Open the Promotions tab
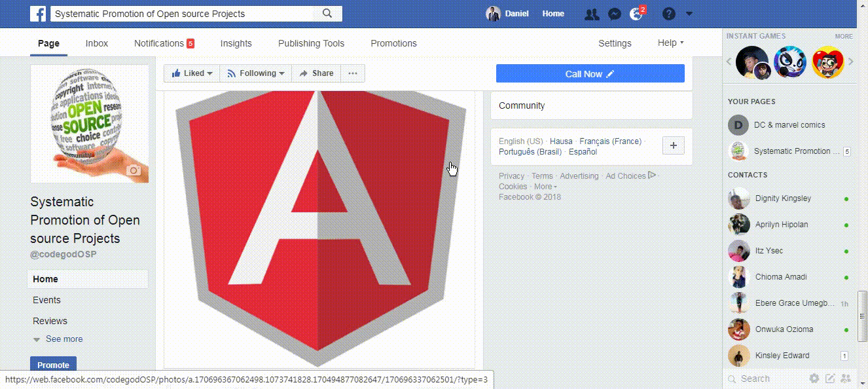This screenshot has width=868, height=389. 393,43
